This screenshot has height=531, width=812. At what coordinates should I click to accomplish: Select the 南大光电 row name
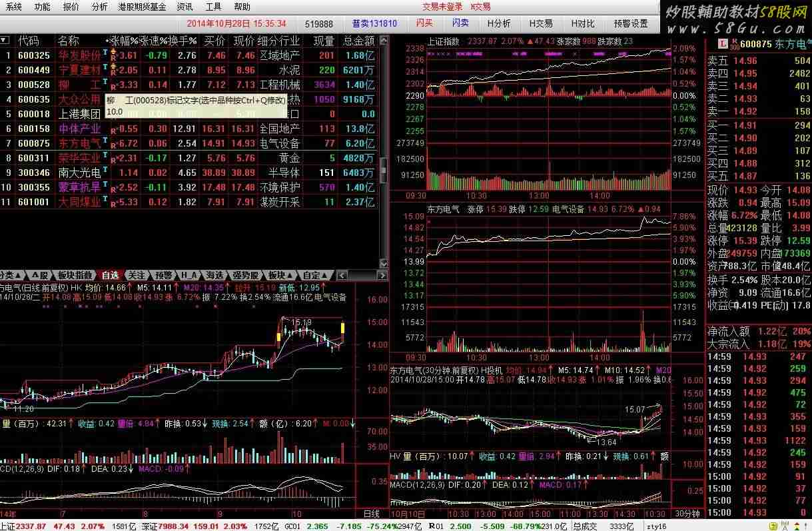coord(79,173)
